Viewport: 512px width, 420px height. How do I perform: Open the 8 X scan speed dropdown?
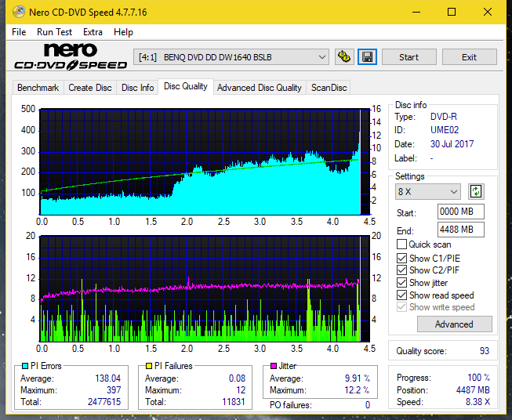point(427,191)
